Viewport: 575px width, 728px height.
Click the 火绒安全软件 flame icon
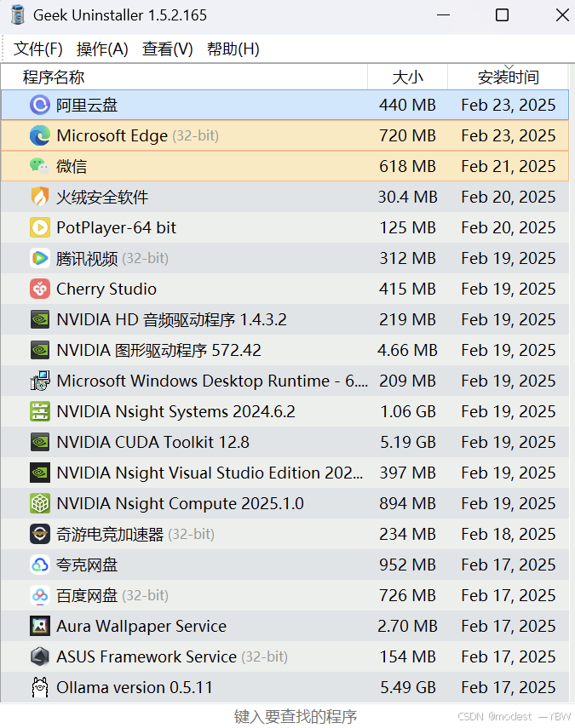pyautogui.click(x=40, y=197)
